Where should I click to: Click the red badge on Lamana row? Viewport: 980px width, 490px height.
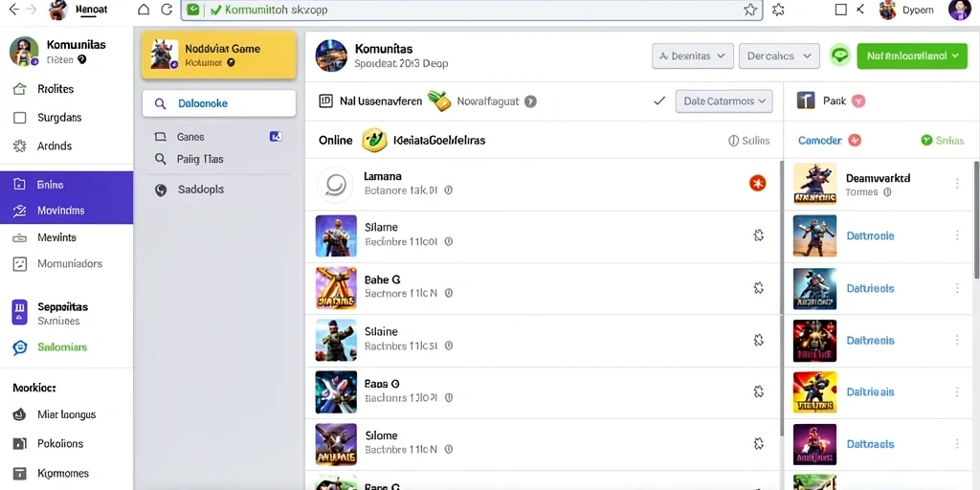point(758,183)
